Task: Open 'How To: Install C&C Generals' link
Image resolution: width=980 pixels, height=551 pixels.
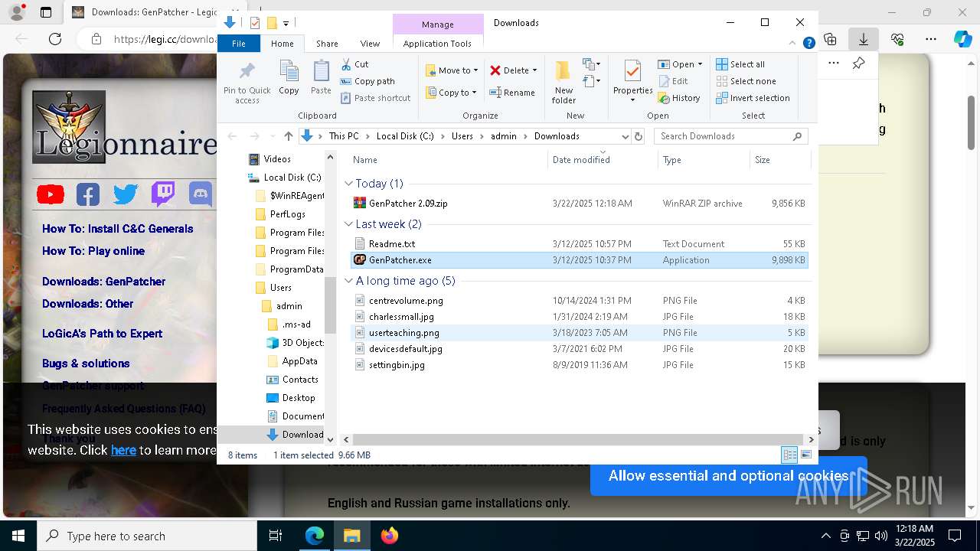Action: [x=118, y=229]
